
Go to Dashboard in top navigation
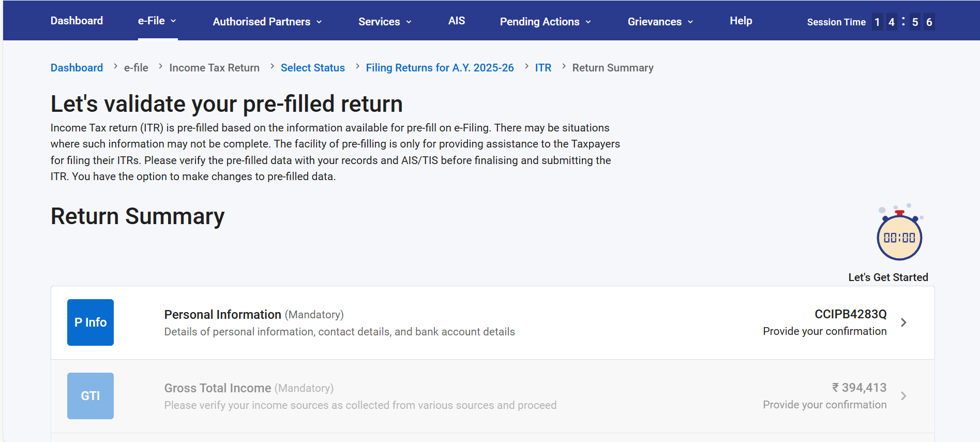click(x=77, y=21)
